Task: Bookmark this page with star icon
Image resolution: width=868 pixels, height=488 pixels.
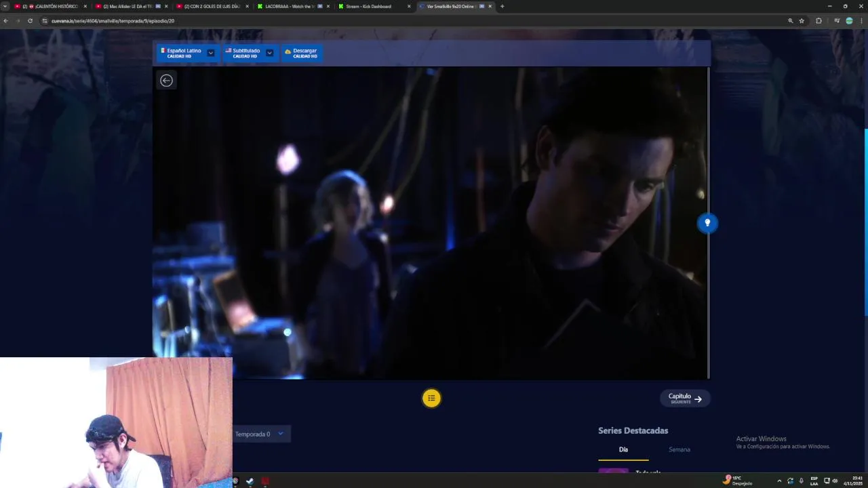Action: point(802,21)
